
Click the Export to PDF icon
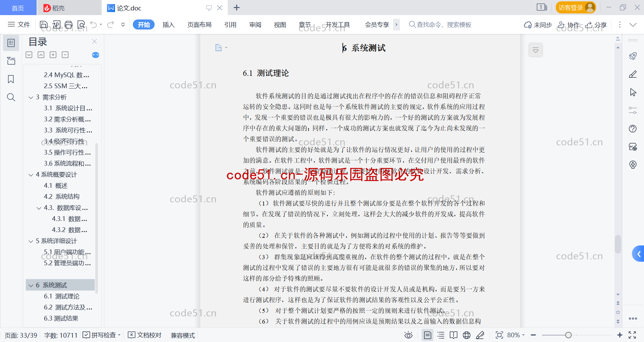(56, 24)
